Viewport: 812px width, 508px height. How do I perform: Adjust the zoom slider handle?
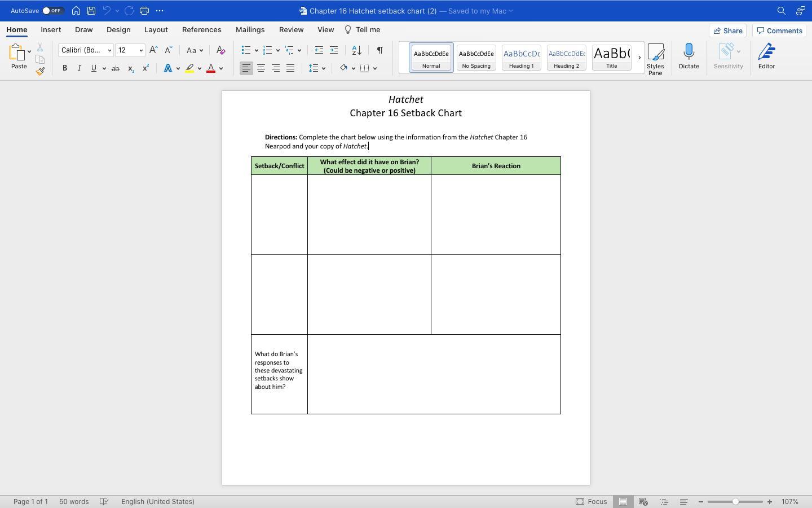(735, 501)
